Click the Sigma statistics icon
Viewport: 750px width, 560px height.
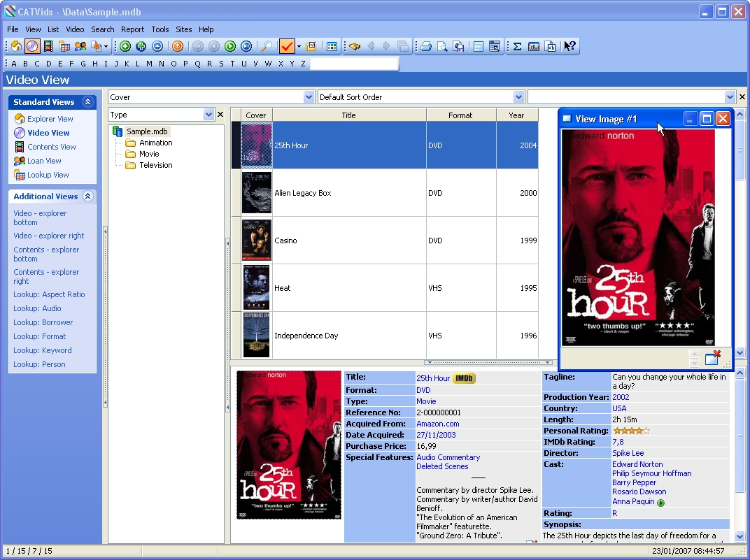coord(517,46)
